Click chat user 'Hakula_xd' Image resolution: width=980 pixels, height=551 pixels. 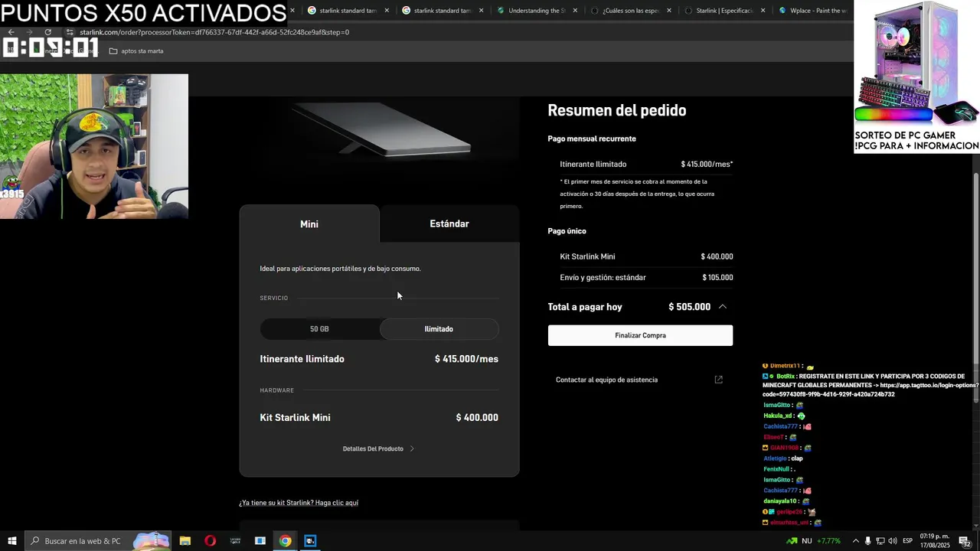click(777, 416)
